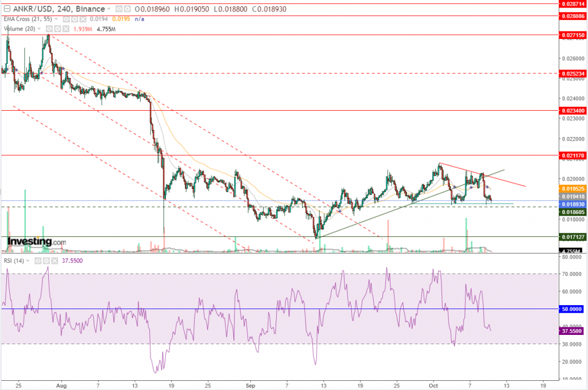
Task: Collapse the ANKR/USD legend with minus box
Action: pyautogui.click(x=7, y=9)
